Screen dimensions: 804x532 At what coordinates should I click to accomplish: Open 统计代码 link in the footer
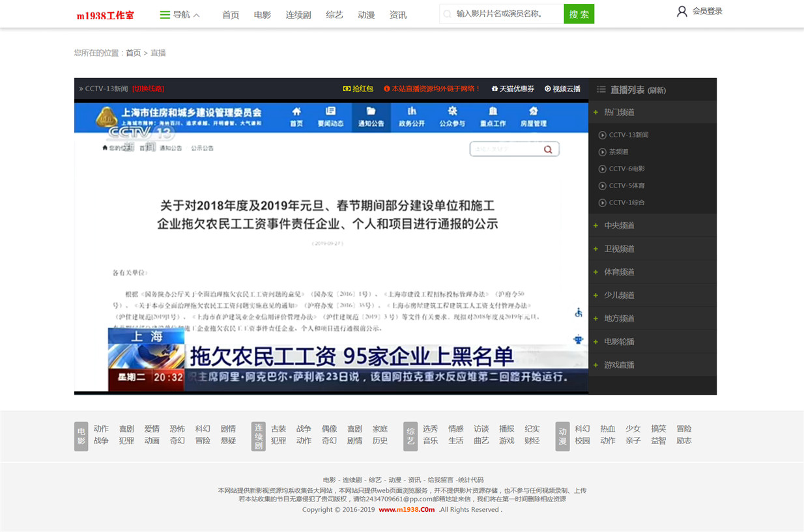tap(470, 480)
